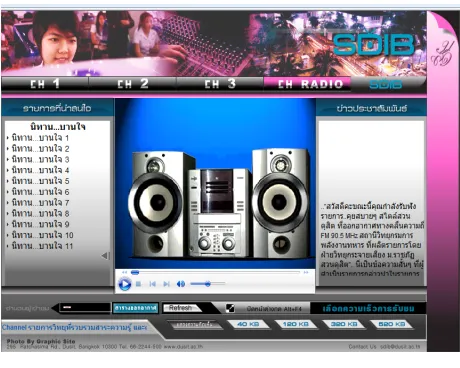Mute the player's speaker icon
This screenshot has width=460, height=368.
pyautogui.click(x=181, y=284)
